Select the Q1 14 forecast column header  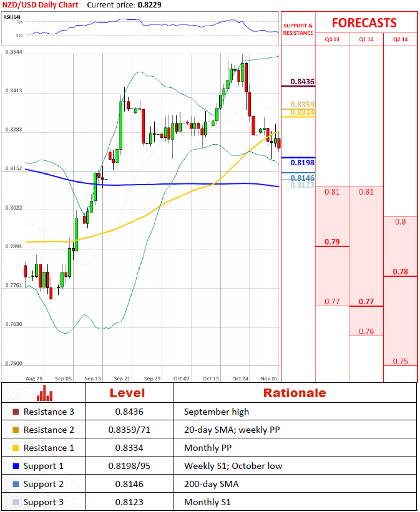point(366,39)
